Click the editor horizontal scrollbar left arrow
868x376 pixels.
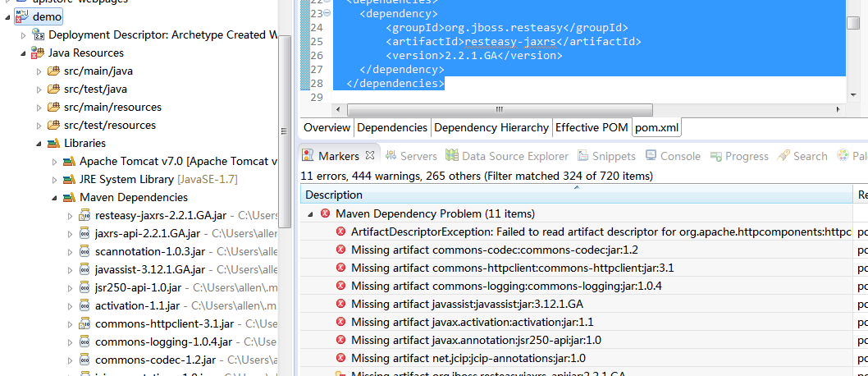(x=339, y=110)
